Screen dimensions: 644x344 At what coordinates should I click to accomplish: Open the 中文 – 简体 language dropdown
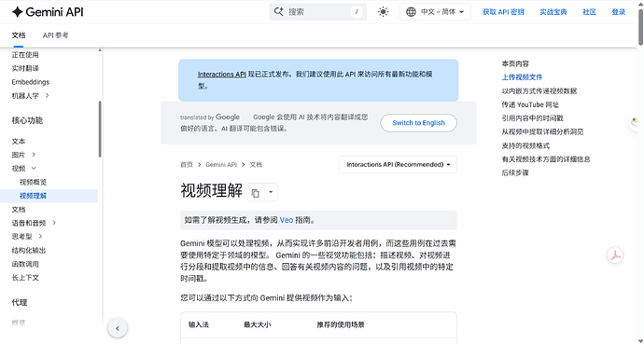click(435, 12)
